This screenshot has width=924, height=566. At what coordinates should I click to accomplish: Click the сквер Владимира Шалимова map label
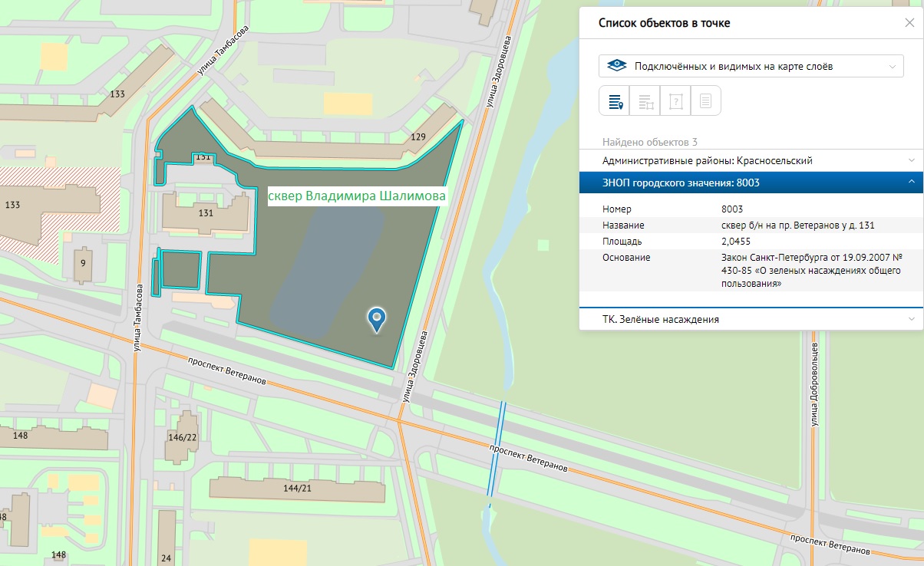tap(357, 197)
